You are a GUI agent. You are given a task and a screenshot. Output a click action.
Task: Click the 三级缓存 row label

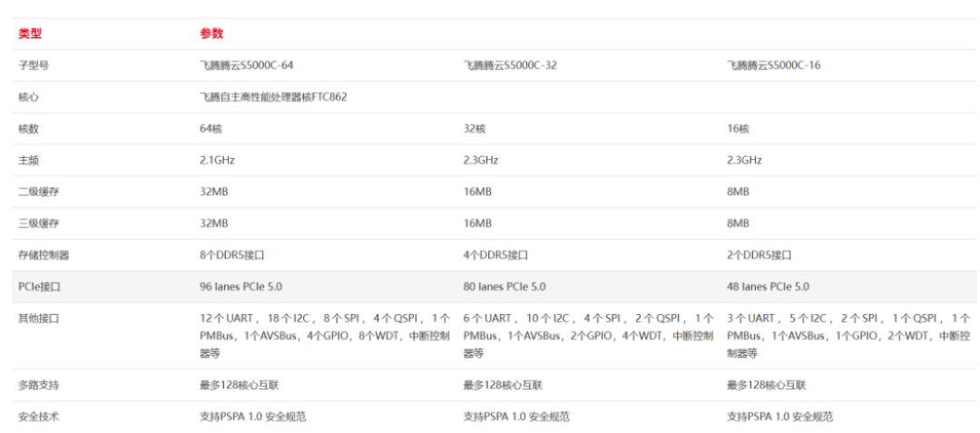pyautogui.click(x=39, y=223)
